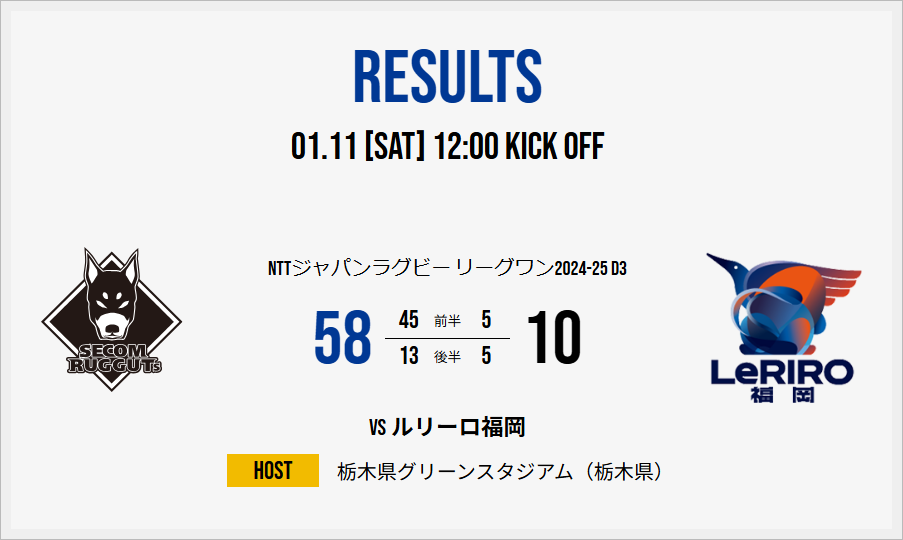The width and height of the screenshot is (903, 540).
Task: Click the 01.11 [SAT] date text
Action: [358, 147]
